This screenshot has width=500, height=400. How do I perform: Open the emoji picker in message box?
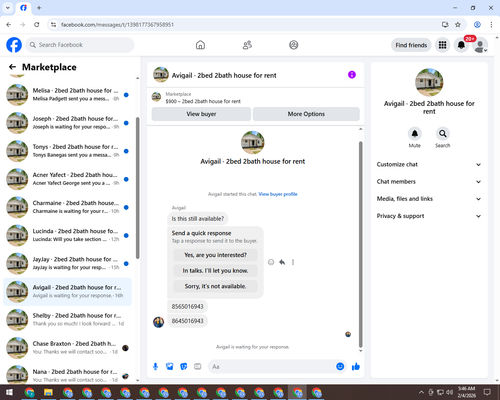click(340, 367)
